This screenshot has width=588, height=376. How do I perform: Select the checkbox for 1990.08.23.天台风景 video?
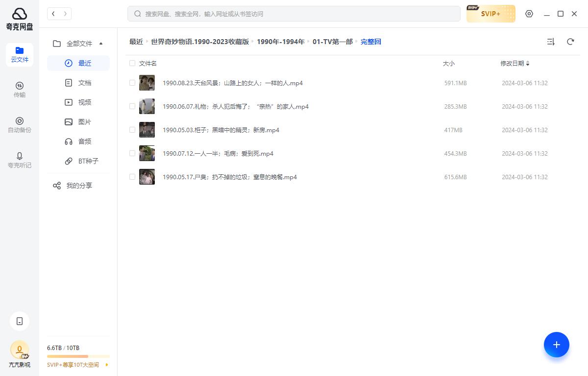pyautogui.click(x=132, y=82)
